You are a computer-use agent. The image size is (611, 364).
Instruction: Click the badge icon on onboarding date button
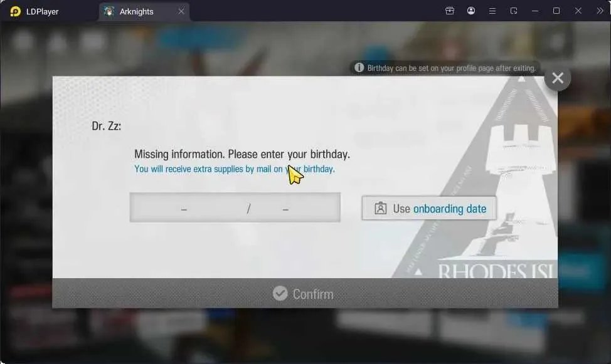[380, 208]
